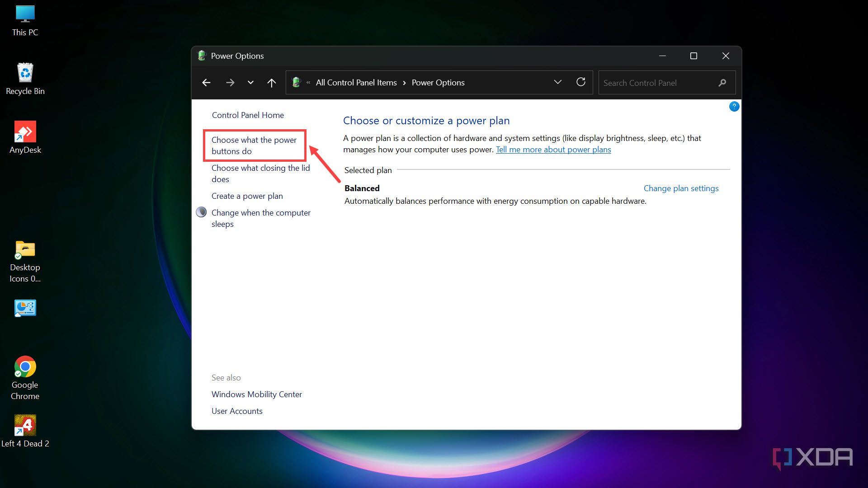Click Tell me more about power plans
868x488 pixels.
coord(553,150)
